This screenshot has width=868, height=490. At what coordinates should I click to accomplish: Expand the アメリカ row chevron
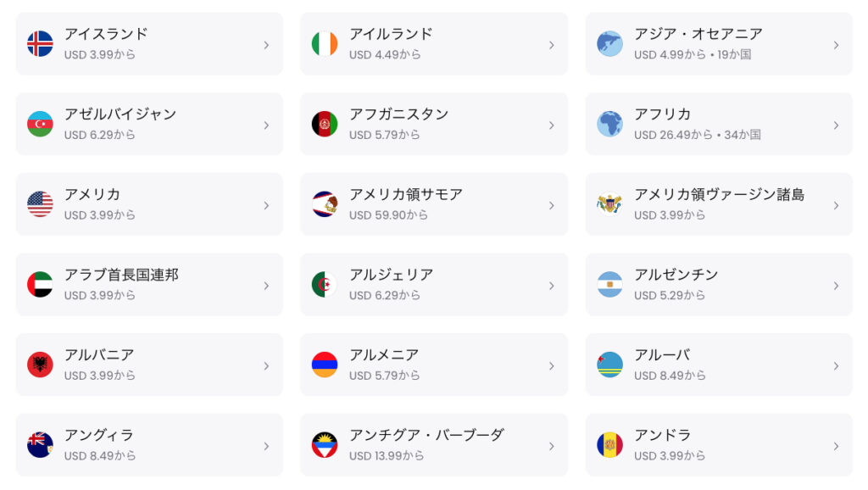click(x=266, y=205)
